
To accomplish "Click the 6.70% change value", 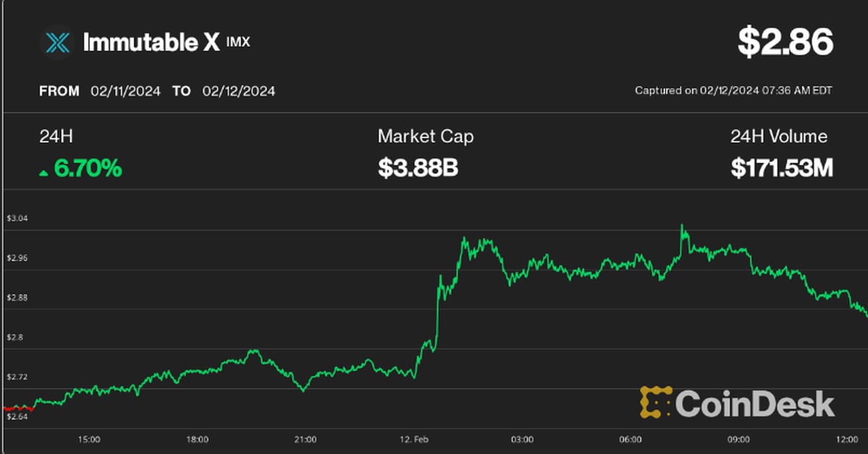I will pyautogui.click(x=88, y=169).
